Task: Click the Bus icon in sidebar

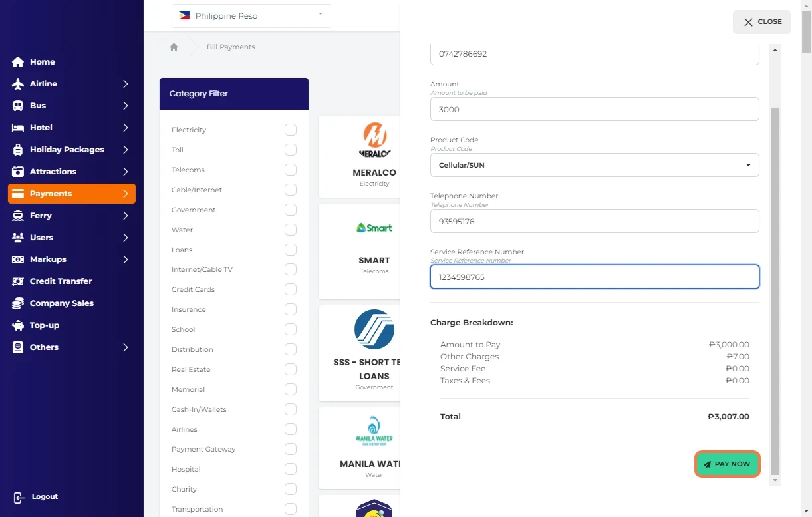Action: 18,106
